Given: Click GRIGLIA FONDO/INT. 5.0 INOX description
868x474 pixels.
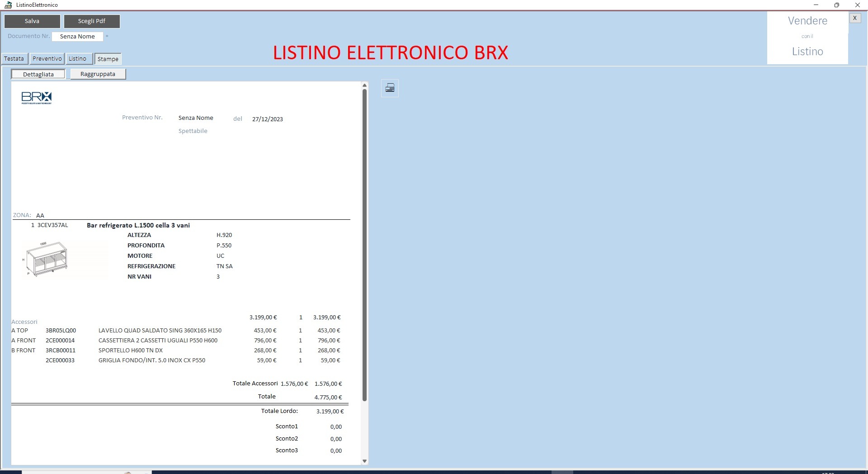Looking at the screenshot, I should (152, 360).
